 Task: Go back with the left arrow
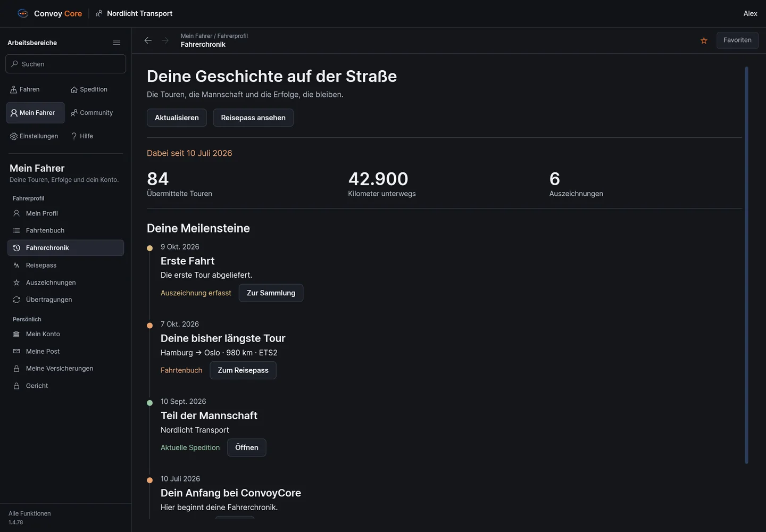(148, 40)
